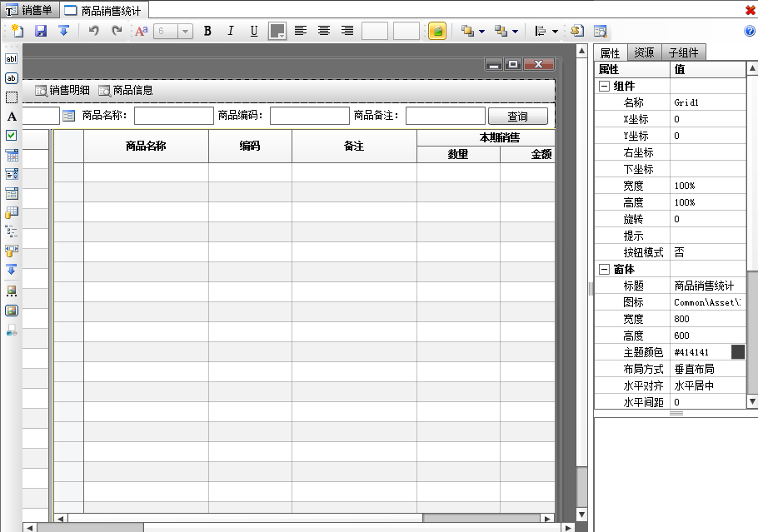This screenshot has width=758, height=532.
Task: Select the calendar date picker tool
Action: pyautogui.click(x=12, y=155)
